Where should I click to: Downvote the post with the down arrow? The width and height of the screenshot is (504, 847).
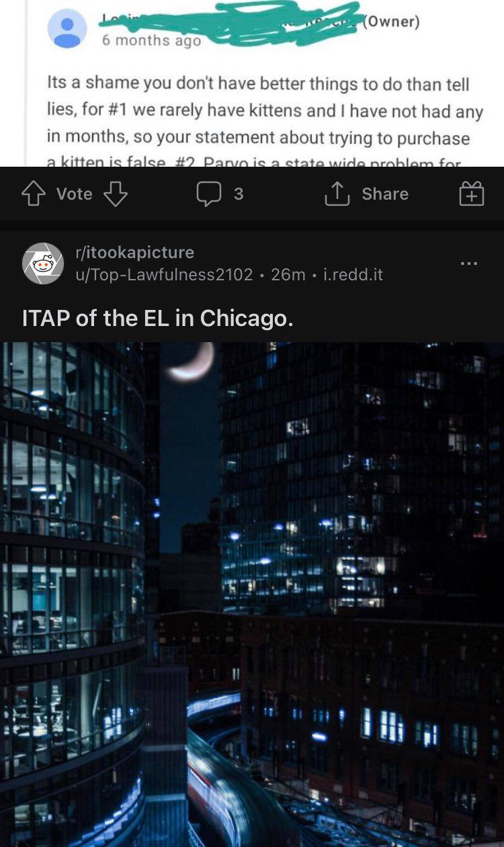(x=116, y=194)
